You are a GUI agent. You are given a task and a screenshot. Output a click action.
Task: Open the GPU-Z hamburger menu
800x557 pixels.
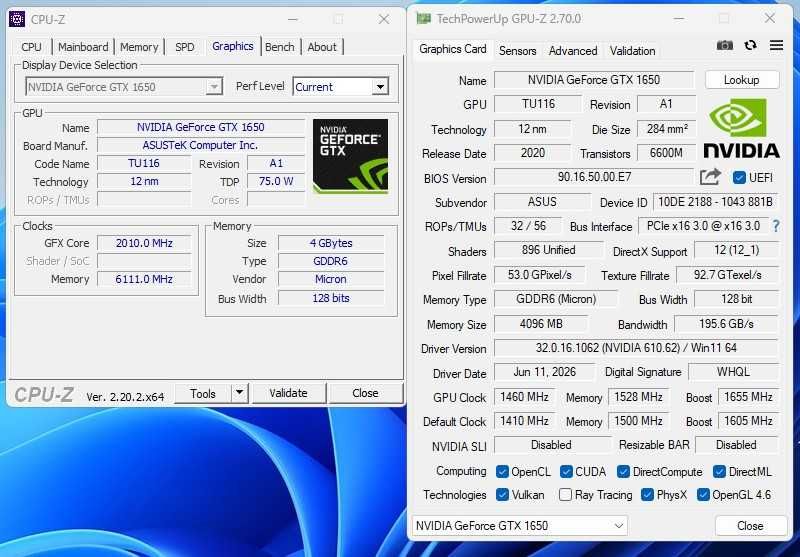click(776, 45)
